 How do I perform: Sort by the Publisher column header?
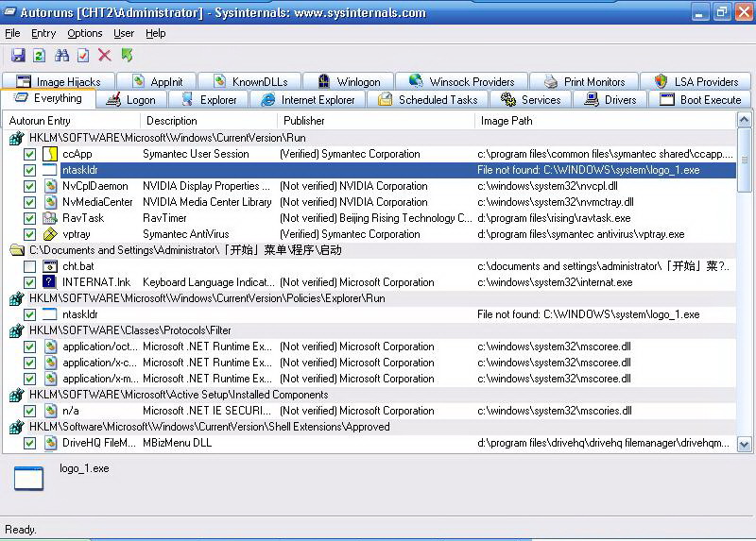pyautogui.click(x=304, y=121)
